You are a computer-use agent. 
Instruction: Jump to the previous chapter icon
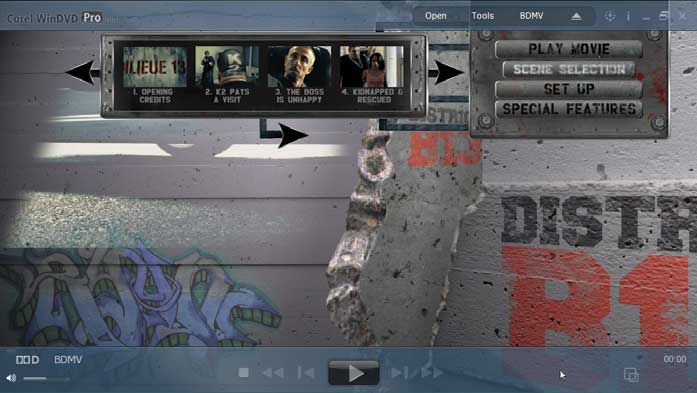(306, 373)
